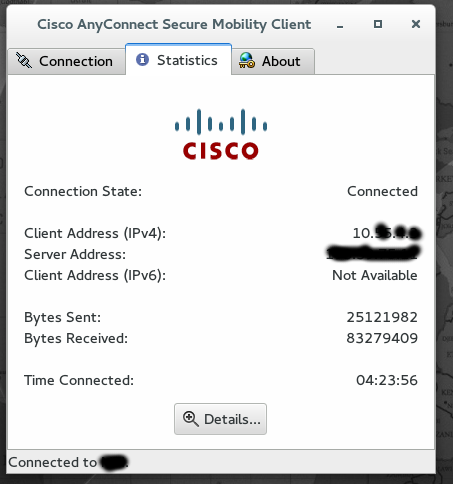
Task: Click the Cisco logo
Action: click(x=221, y=134)
